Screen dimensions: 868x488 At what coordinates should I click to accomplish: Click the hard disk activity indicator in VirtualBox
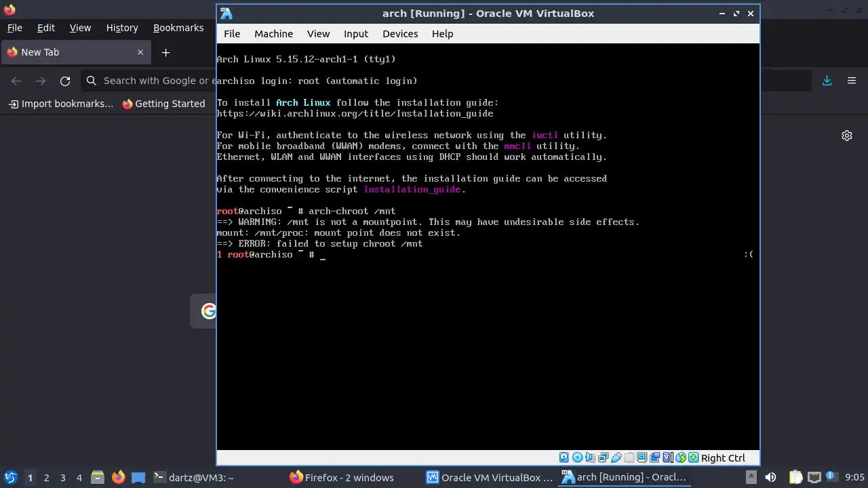[x=564, y=457]
